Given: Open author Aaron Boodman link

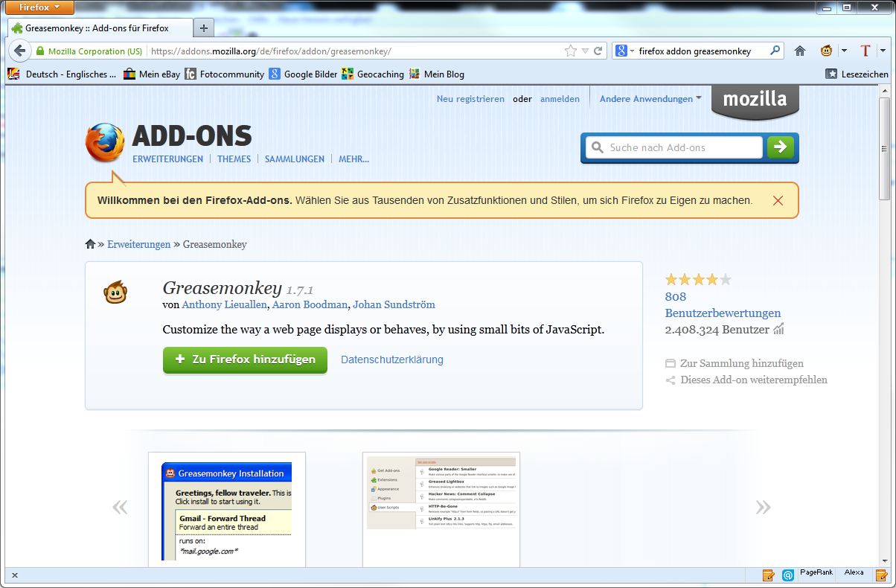Looking at the screenshot, I should coord(310,304).
